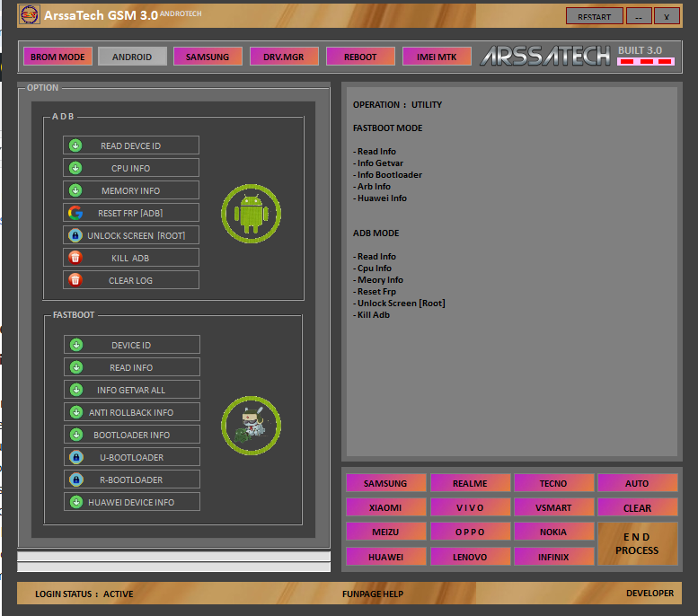Open the DRV.MGR tab
The image size is (698, 616).
pyautogui.click(x=284, y=57)
